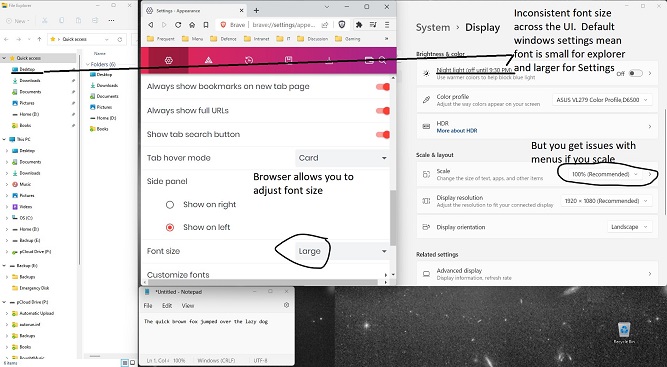Screen dimensions: 667x367
Task: Click the share icon in Brave address bar
Action: coord(325,25)
